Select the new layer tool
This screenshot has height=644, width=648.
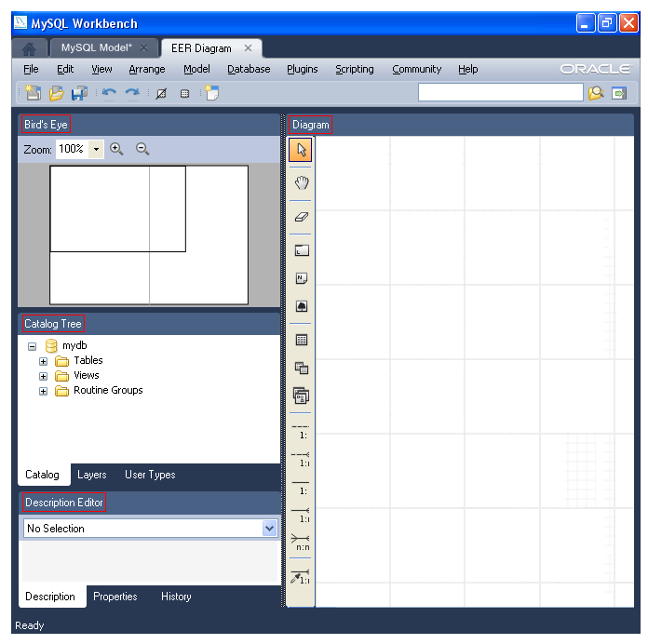[x=302, y=250]
